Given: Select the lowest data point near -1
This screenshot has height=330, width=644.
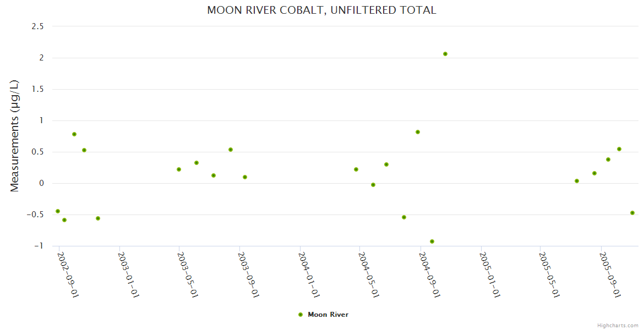Looking at the screenshot, I should coord(432,241).
